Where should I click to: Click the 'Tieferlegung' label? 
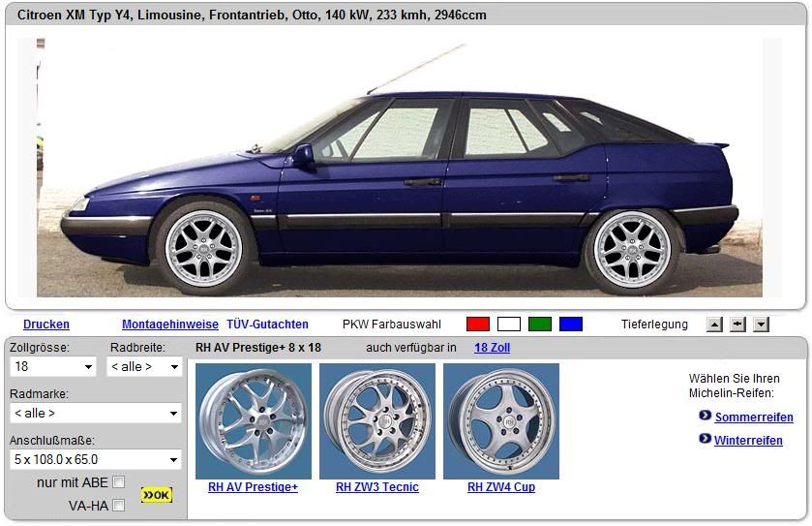pos(654,325)
